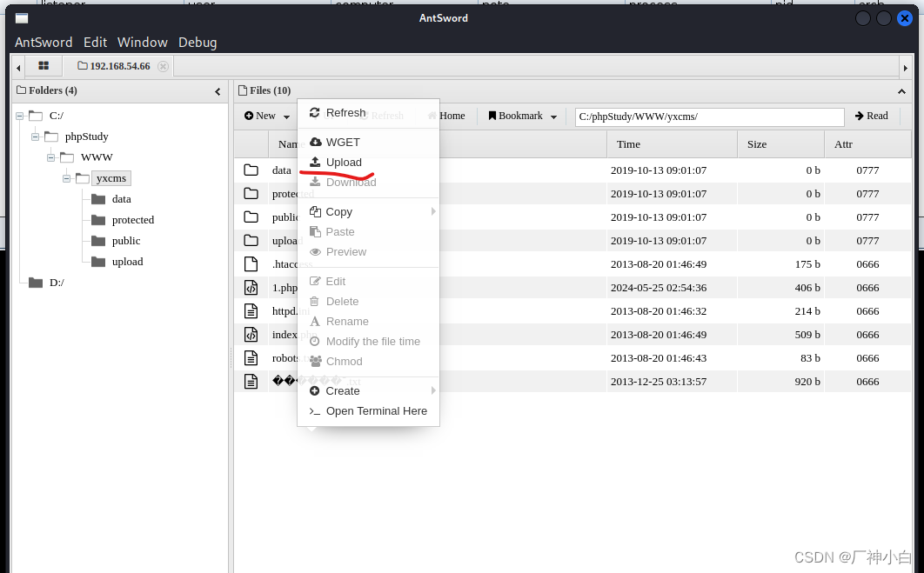Select yxcms folder in tree

[x=111, y=178]
